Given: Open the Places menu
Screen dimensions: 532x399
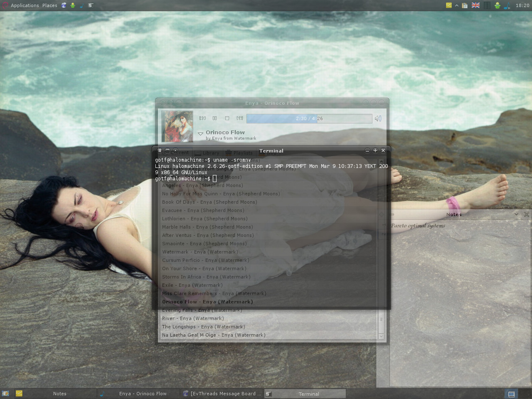Looking at the screenshot, I should [49, 5].
